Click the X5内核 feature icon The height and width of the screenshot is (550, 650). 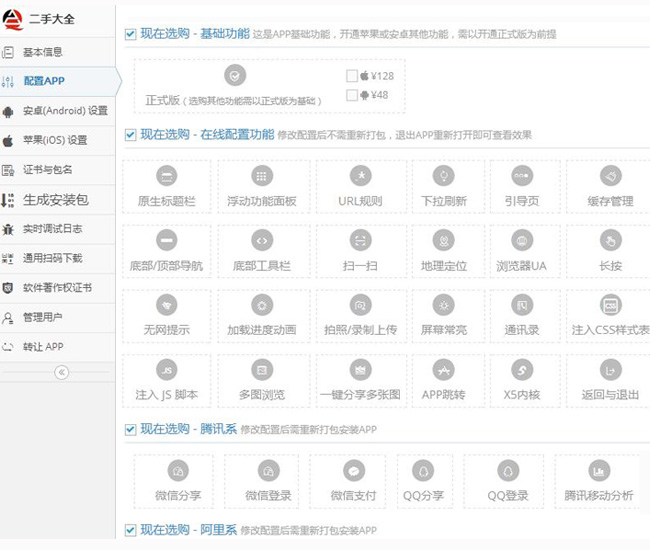pyautogui.click(x=521, y=370)
